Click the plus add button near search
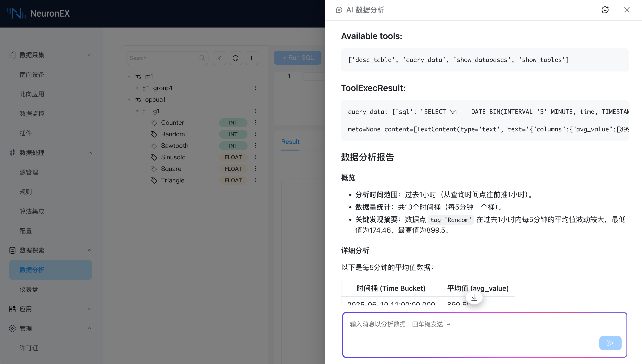 click(x=251, y=58)
